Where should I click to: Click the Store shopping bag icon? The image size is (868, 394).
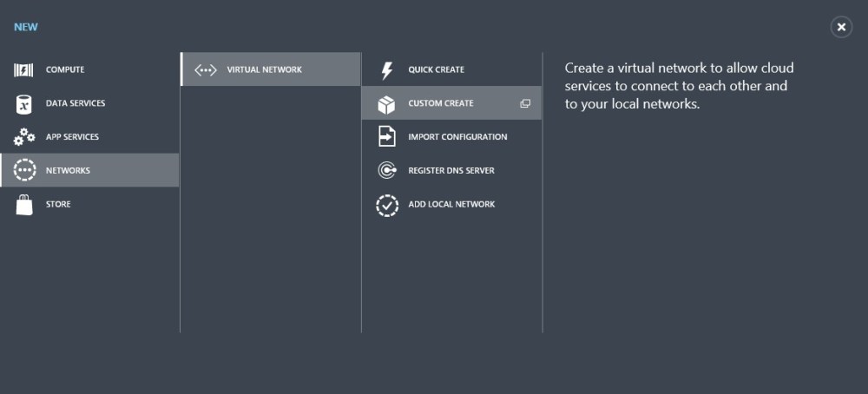click(24, 205)
